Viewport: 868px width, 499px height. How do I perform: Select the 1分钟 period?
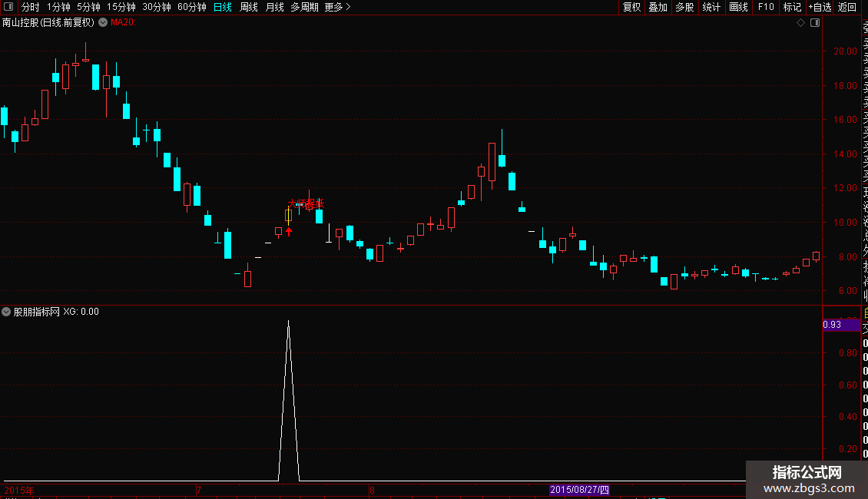pyautogui.click(x=58, y=7)
